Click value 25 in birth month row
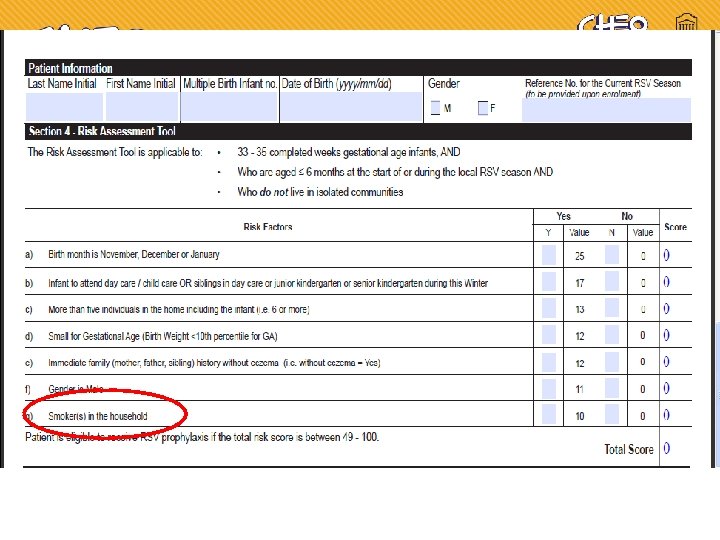This screenshot has width=720, height=540. [579, 256]
